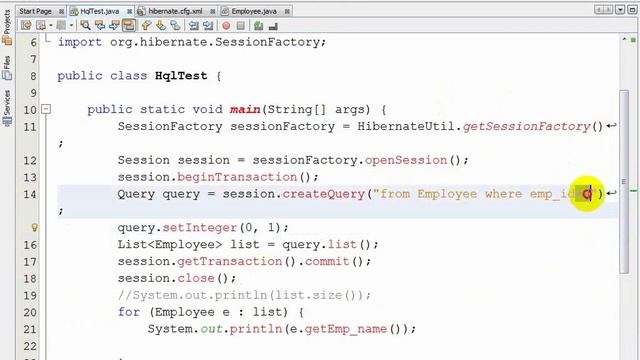Click the lightbulb hint on line 15

pos(35,227)
